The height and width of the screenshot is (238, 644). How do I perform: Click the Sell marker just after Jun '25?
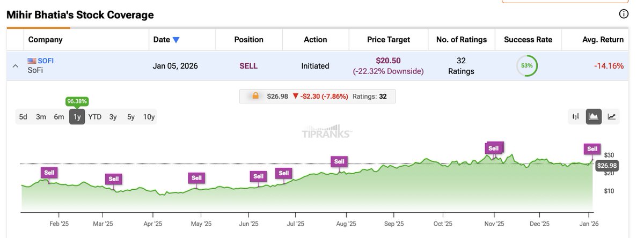click(258, 176)
